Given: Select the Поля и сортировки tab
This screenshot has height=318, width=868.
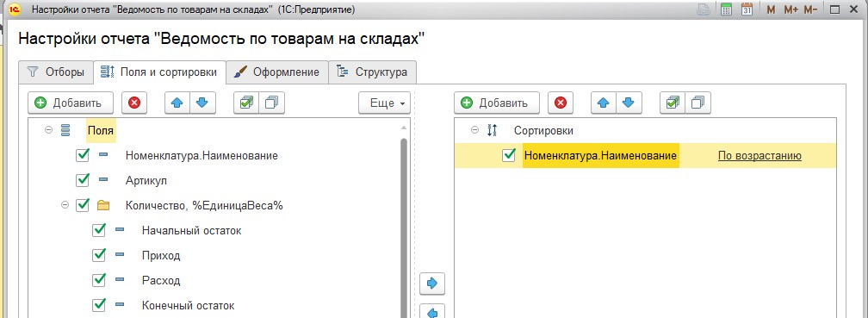Looking at the screenshot, I should coord(160,72).
